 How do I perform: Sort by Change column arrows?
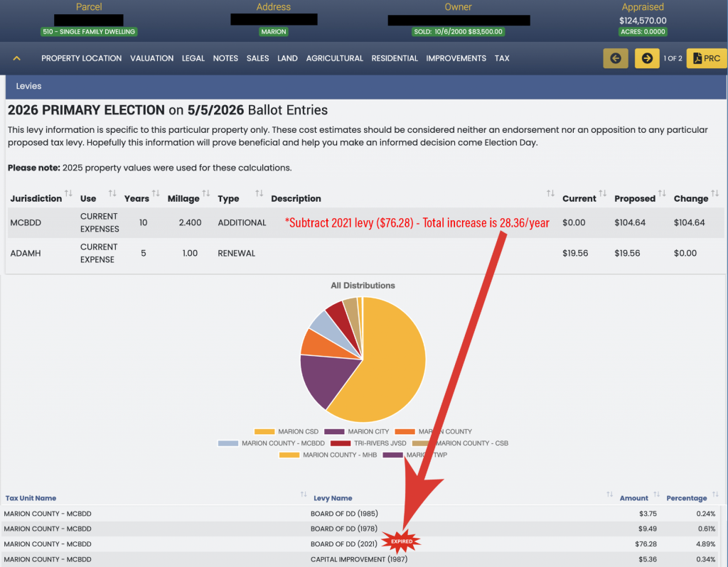(714, 194)
